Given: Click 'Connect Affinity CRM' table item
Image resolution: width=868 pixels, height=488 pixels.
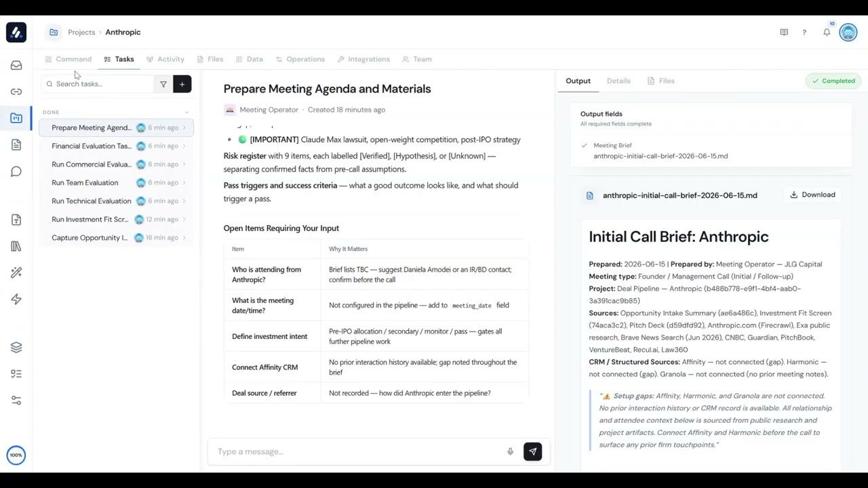Looking at the screenshot, I should pyautogui.click(x=264, y=367).
